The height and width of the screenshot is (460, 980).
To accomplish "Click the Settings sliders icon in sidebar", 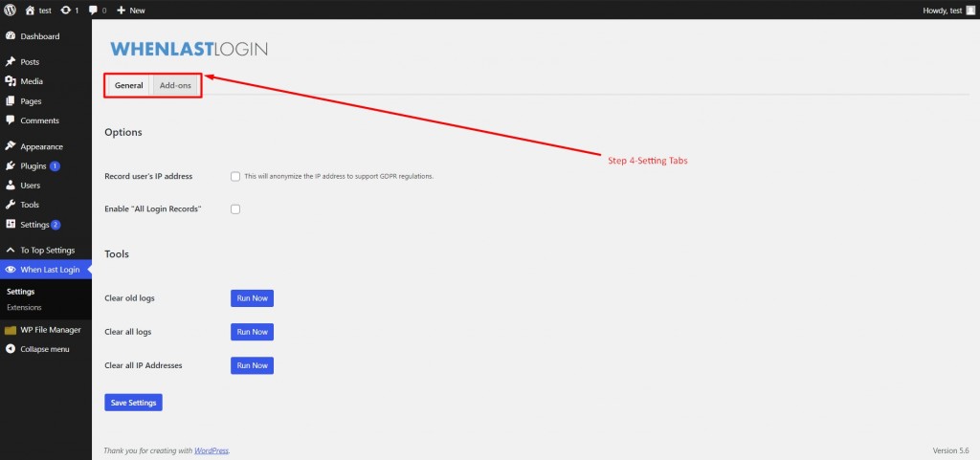I will click(x=10, y=224).
